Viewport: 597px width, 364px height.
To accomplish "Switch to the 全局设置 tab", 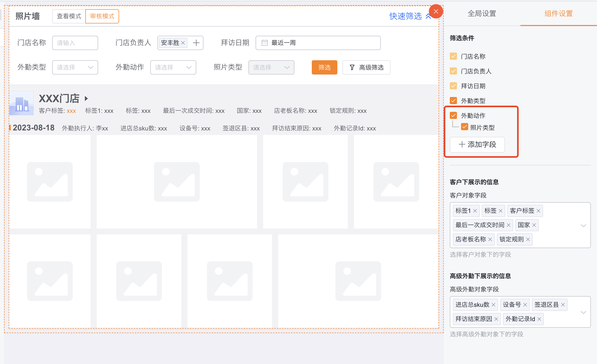I will pos(481,14).
